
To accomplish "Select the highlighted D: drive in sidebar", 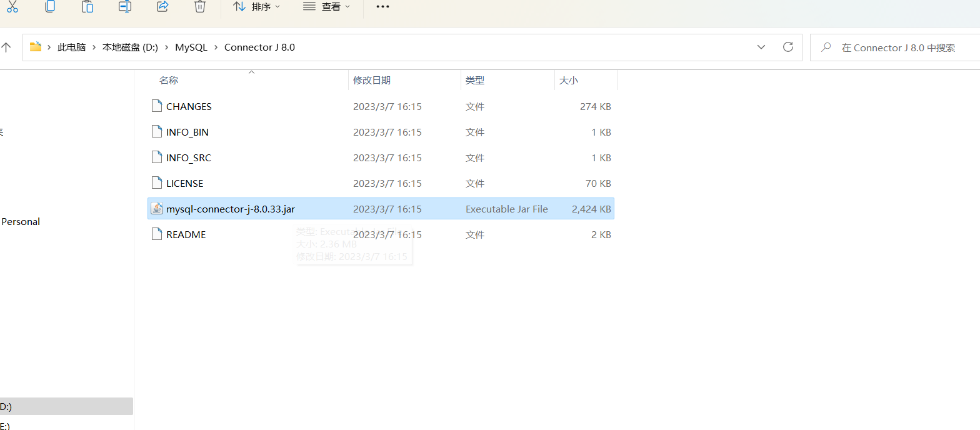I will (66, 406).
